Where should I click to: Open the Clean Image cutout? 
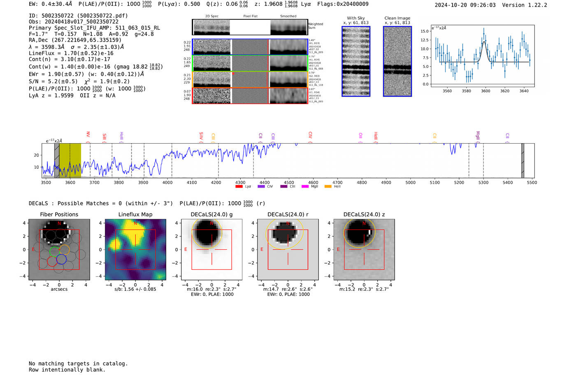tap(397, 61)
